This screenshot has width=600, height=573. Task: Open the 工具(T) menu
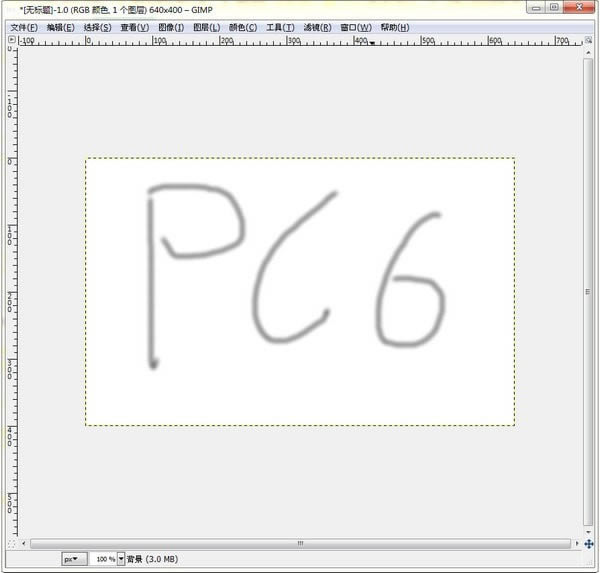(280, 27)
